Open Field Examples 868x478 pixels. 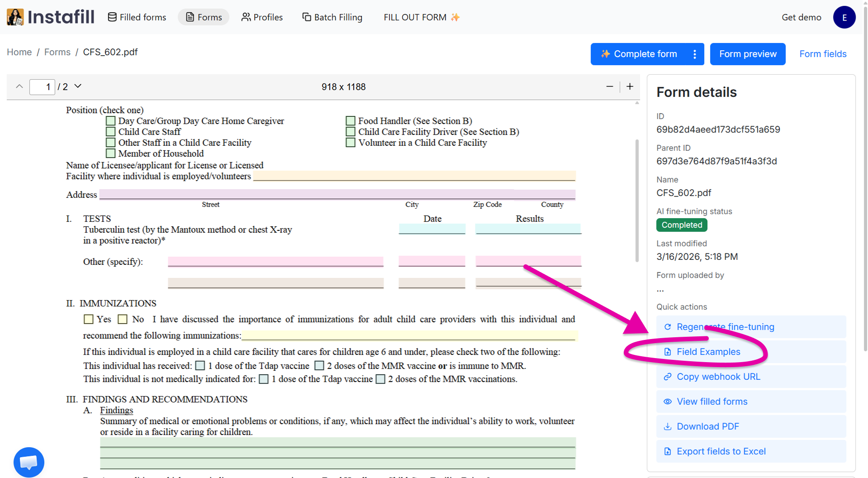click(x=751, y=352)
